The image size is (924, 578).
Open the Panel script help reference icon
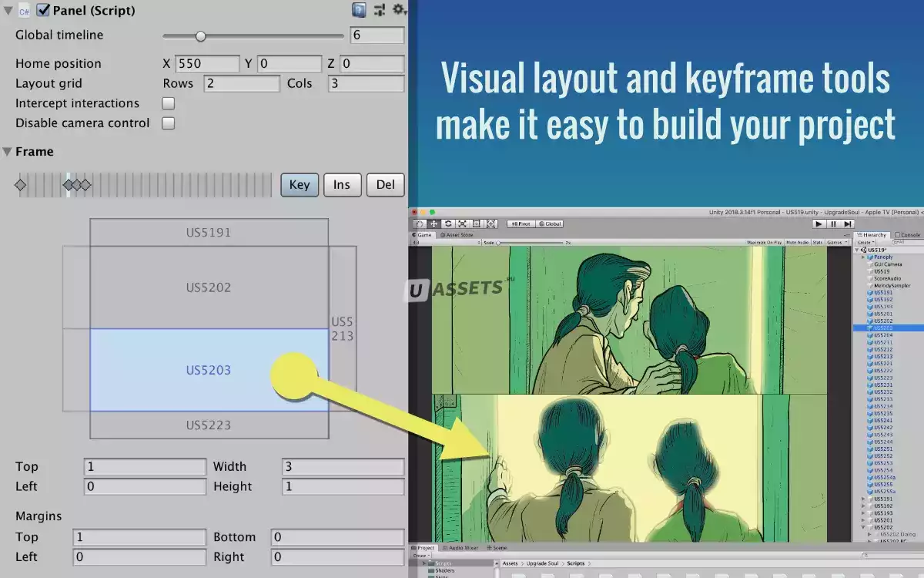pyautogui.click(x=359, y=10)
